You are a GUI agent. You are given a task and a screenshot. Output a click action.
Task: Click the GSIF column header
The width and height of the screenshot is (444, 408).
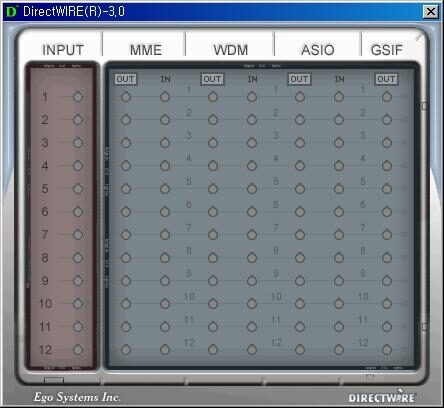[387, 50]
